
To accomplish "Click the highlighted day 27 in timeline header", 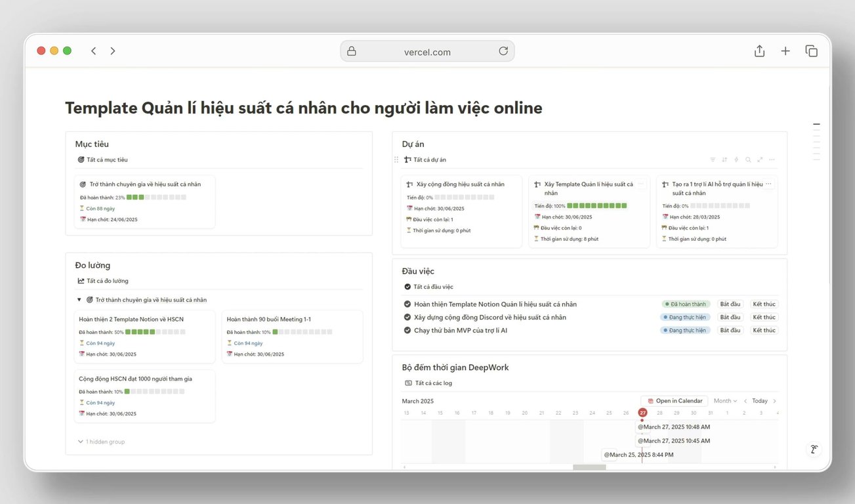I will [642, 413].
